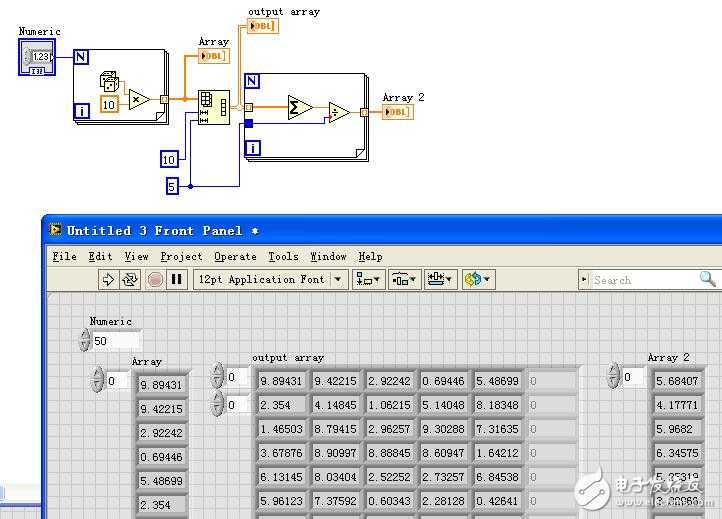
Task: Click the Array 2 index stepper
Action: [614, 377]
